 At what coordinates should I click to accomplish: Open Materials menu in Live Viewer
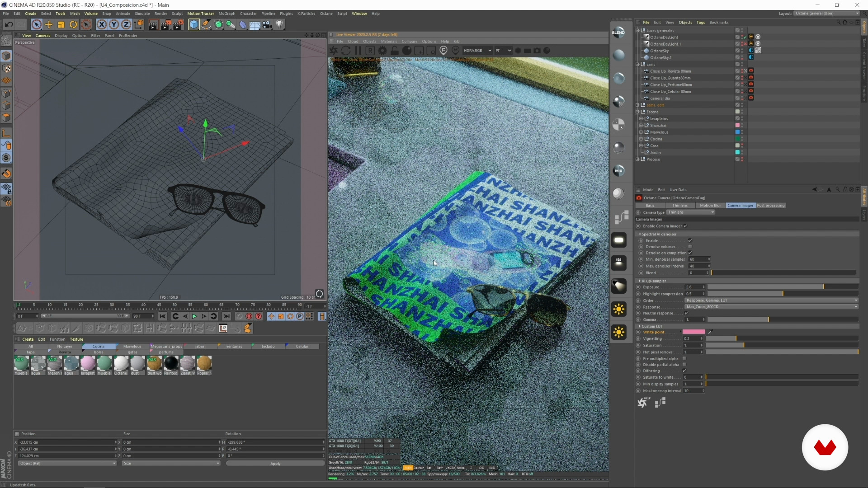tap(389, 41)
